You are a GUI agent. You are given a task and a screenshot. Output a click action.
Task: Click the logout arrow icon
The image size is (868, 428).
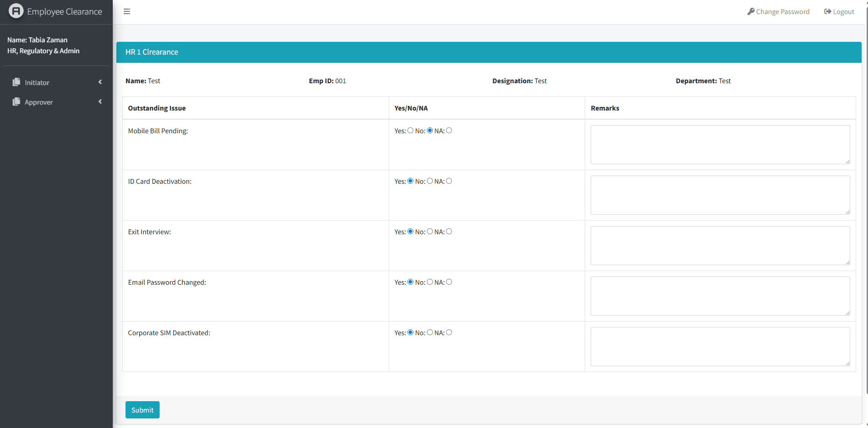(828, 11)
